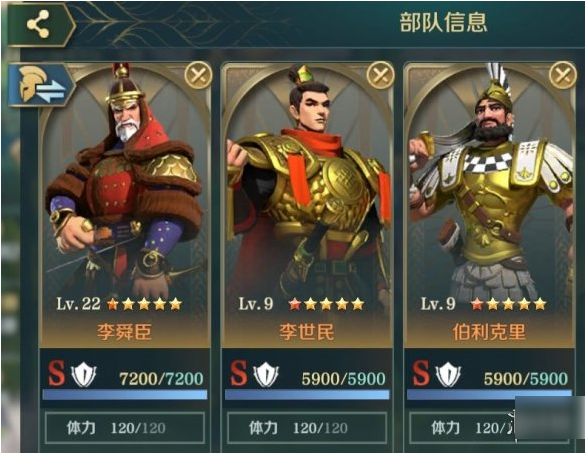Viewport: 585px width, 457px height.
Task: Remove 伯利克里 using crossed-swords button
Action: 563,75
